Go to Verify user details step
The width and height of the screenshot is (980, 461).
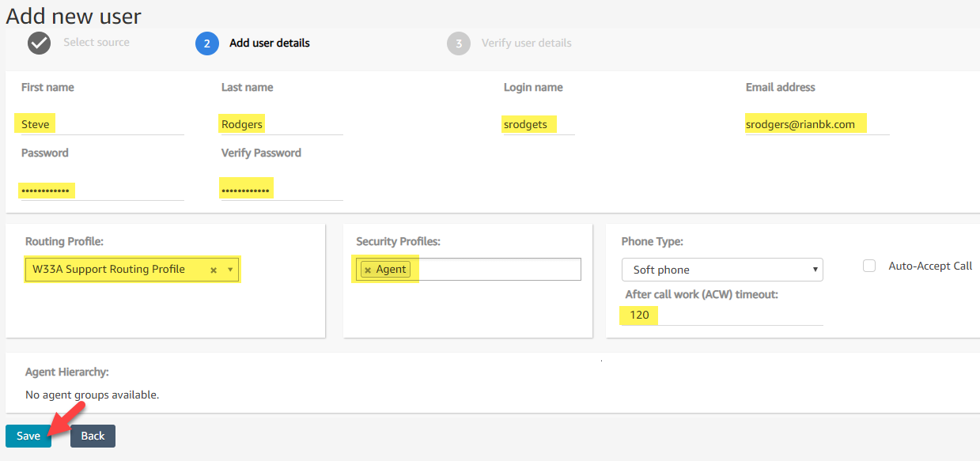click(x=526, y=43)
